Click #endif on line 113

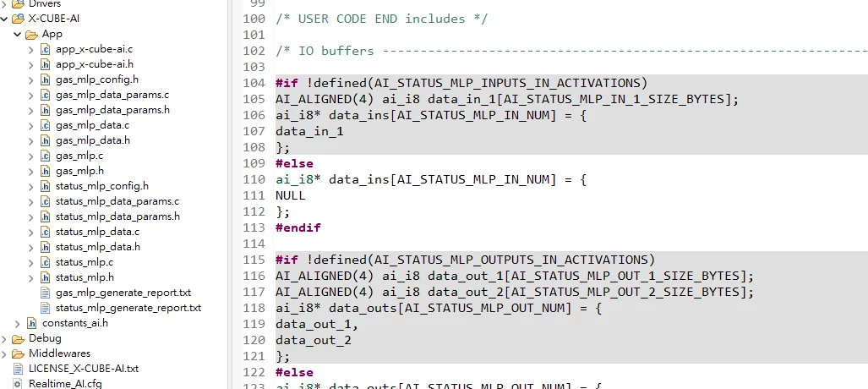[298, 227]
